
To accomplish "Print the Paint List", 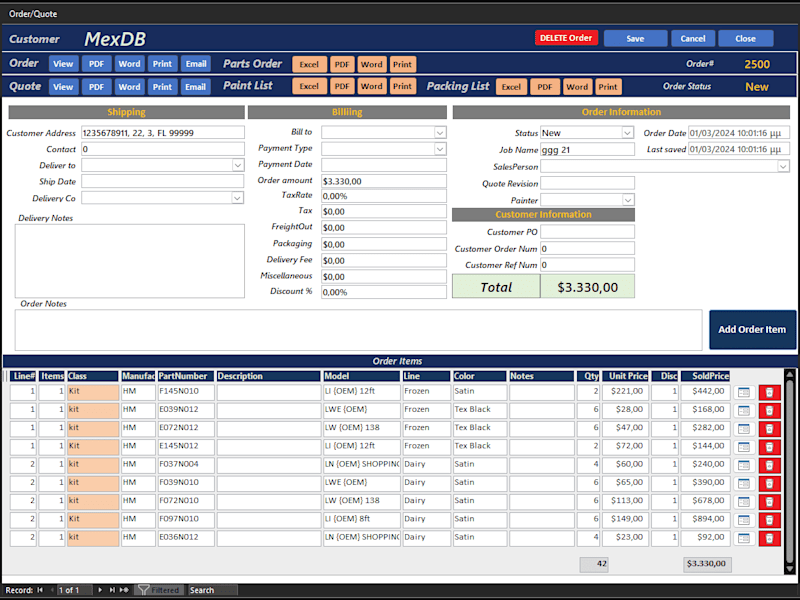I will point(403,86).
